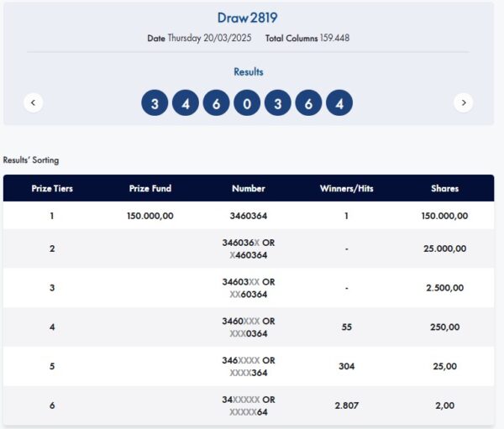Select the result ball showing 0
This screenshot has width=504, height=429.
247,103
